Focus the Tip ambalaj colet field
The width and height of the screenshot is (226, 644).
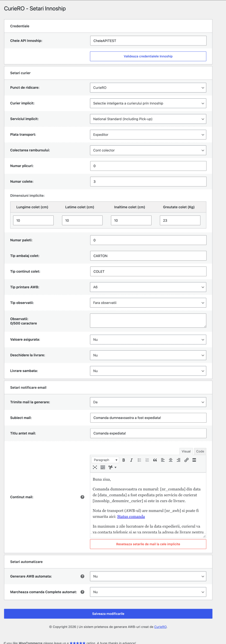(148, 256)
